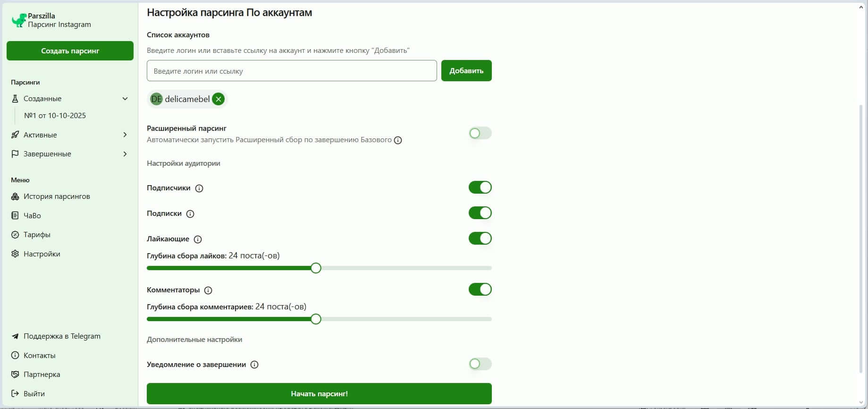Click the delicamebel account name

click(187, 99)
